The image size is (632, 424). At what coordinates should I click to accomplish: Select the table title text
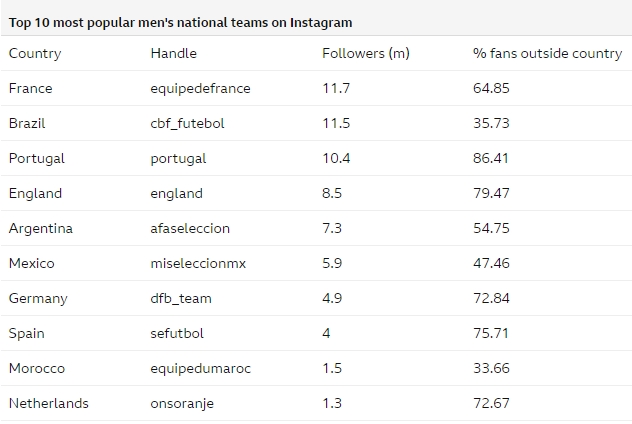(180, 21)
